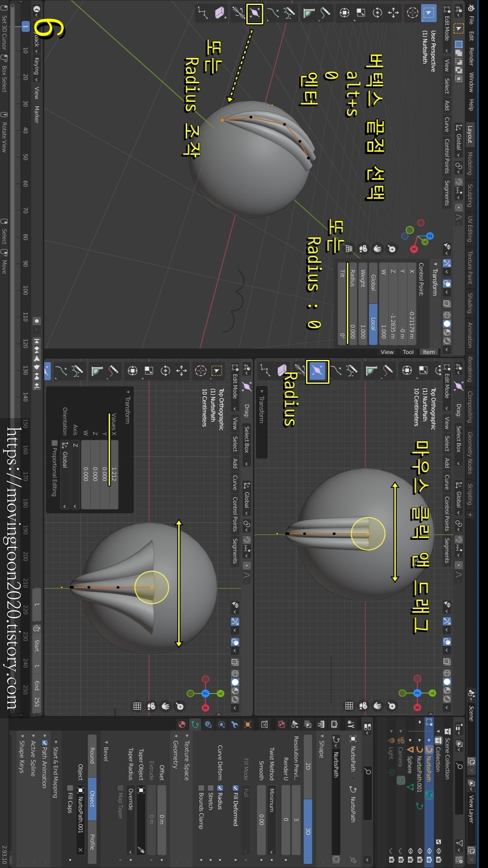Clear the Bevel Object NurbsPath.001 with X

(80, 849)
